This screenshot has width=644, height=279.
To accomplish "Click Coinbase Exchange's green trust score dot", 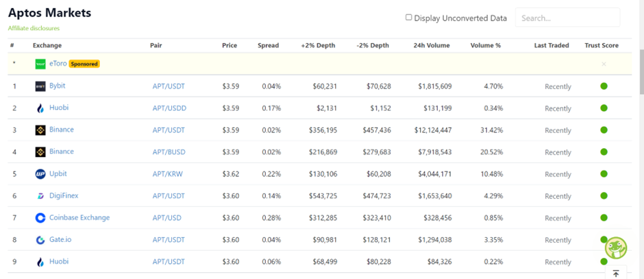I will pos(604,217).
